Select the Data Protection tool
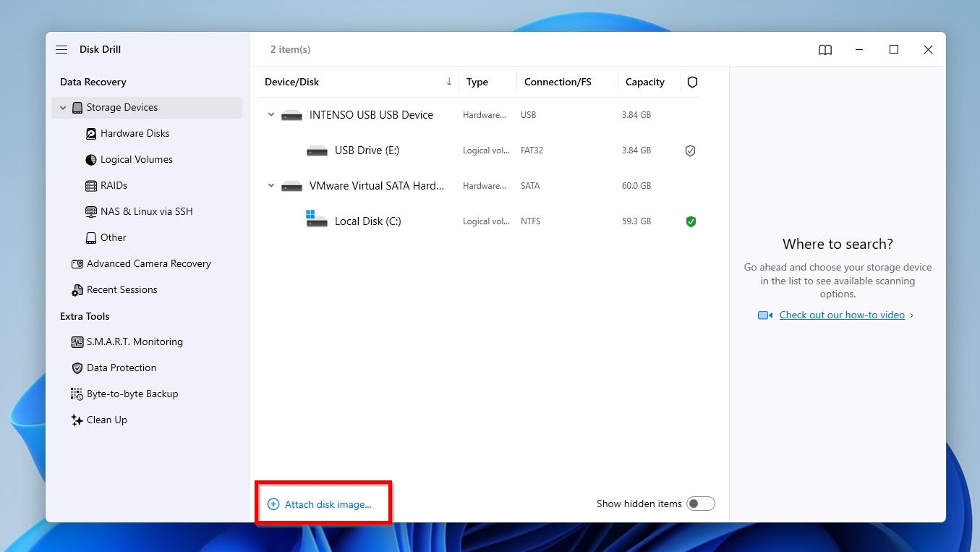This screenshot has width=980, height=552. click(120, 368)
